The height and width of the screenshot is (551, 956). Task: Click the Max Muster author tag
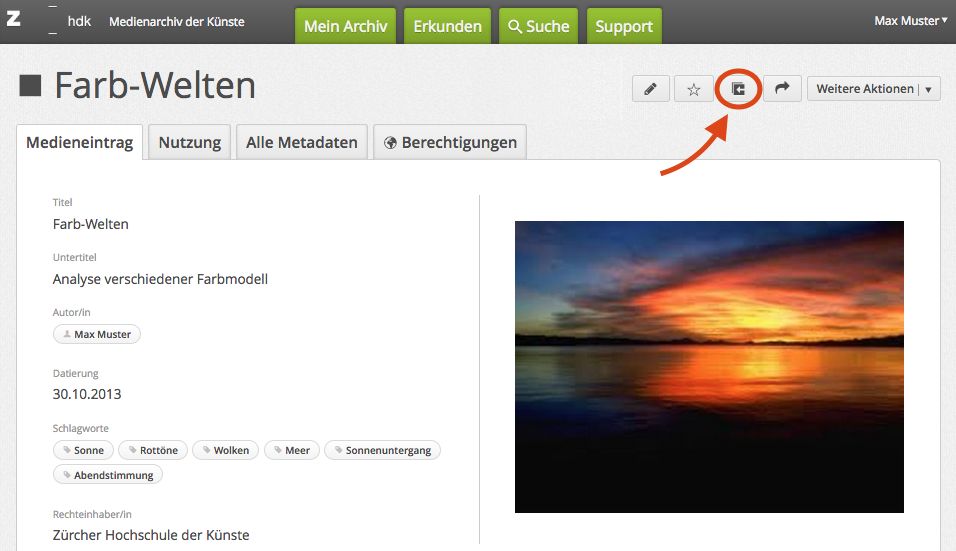(97, 334)
